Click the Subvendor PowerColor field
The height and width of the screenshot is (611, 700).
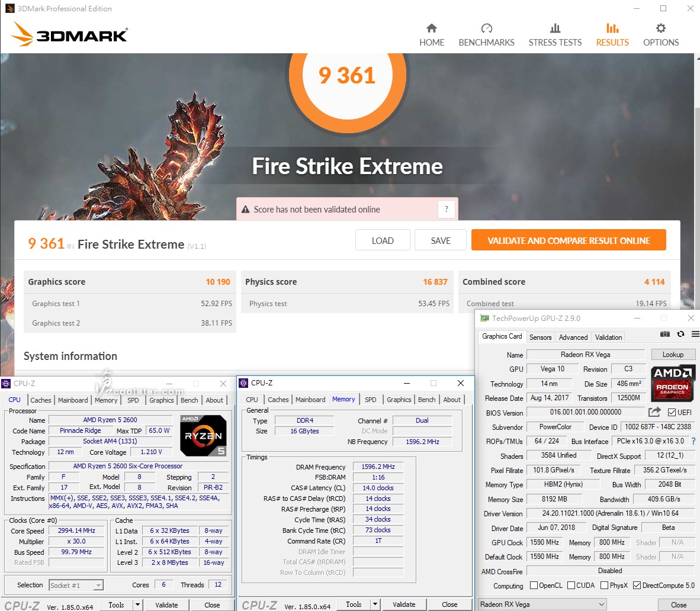[x=555, y=427]
